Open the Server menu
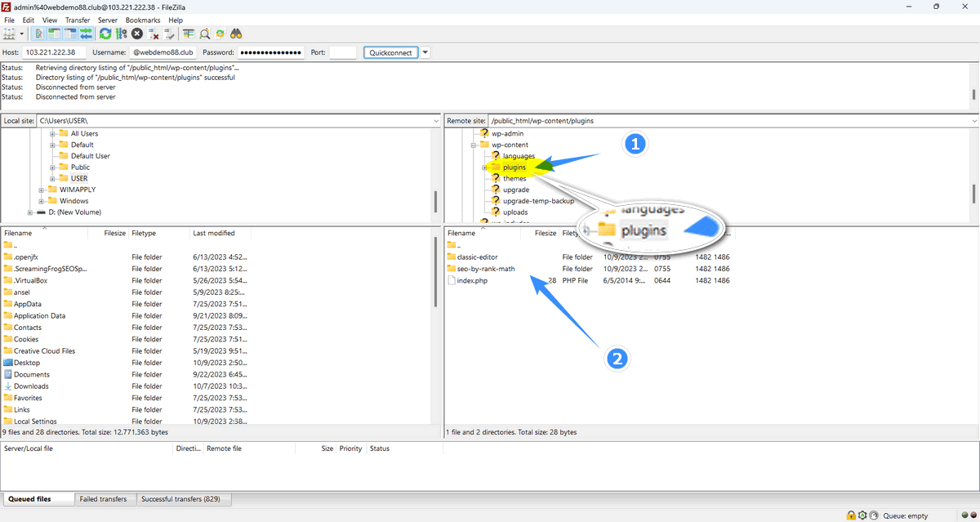 [x=107, y=20]
